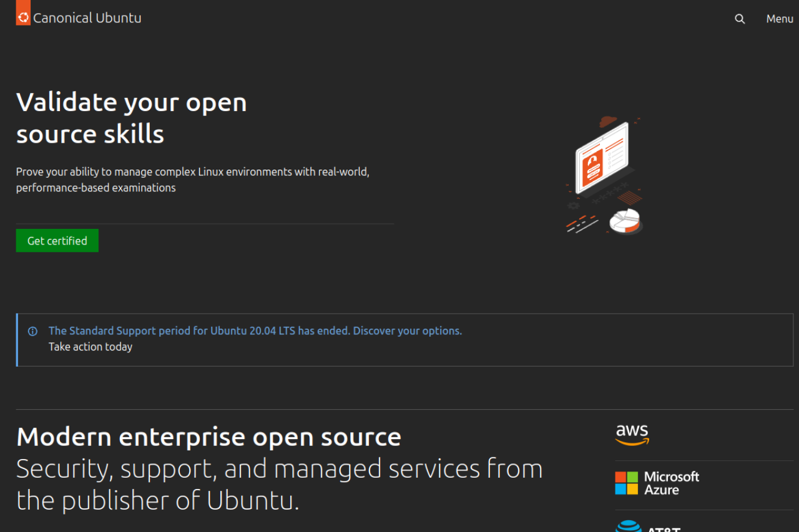This screenshot has height=532, width=799.
Task: Click the Validate your open source skills heading
Action: click(132, 118)
